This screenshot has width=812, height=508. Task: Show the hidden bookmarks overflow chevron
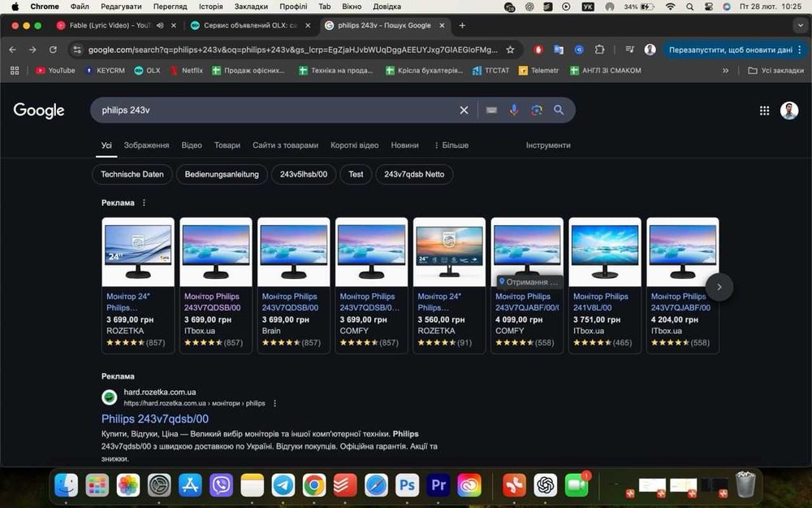pos(725,71)
